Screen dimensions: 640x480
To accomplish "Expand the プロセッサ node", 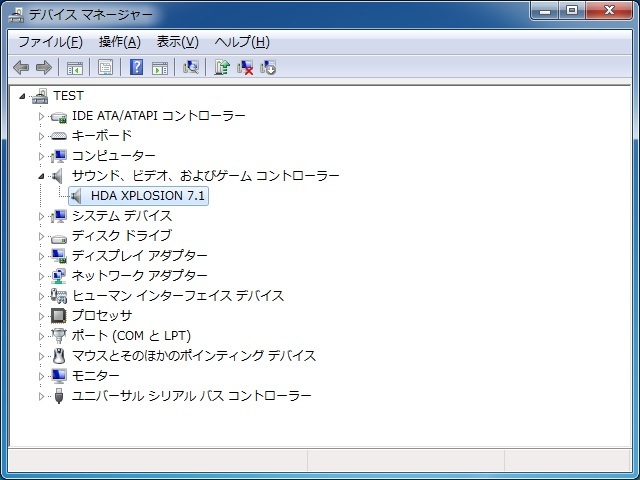I will click(41, 316).
